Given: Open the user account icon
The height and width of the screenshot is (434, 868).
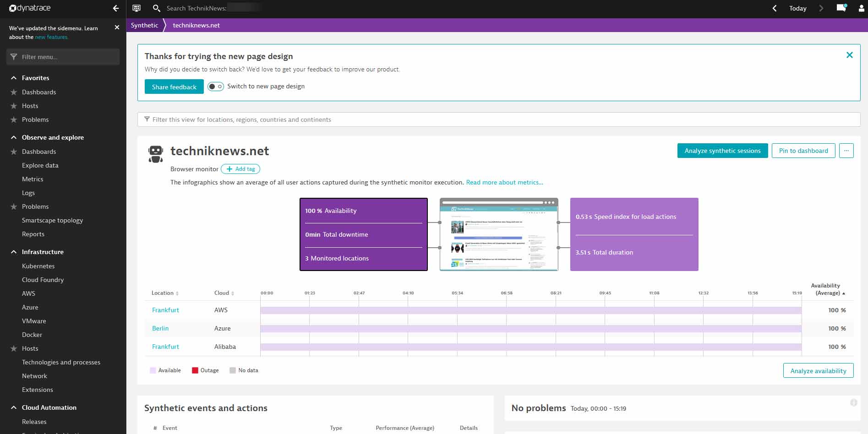Looking at the screenshot, I should pos(862,8).
